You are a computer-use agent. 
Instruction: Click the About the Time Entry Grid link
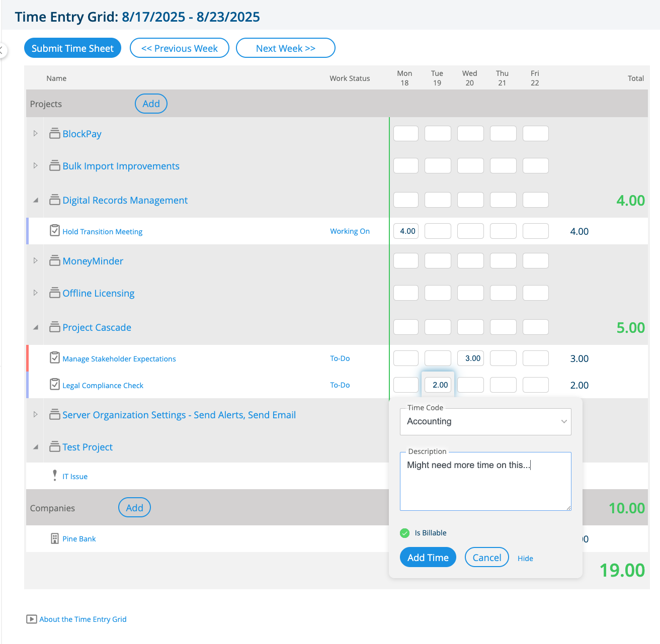(82, 619)
